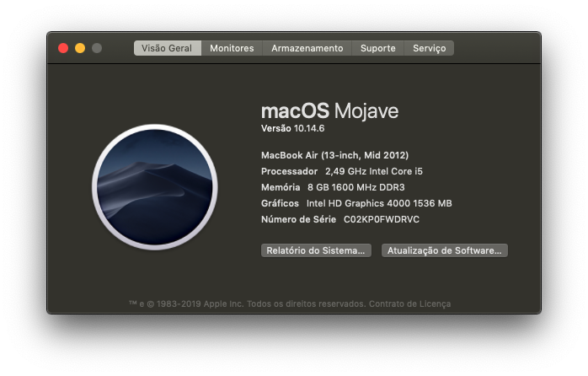Click the Número de Série label
Image resolution: width=588 pixels, height=376 pixels.
point(298,219)
